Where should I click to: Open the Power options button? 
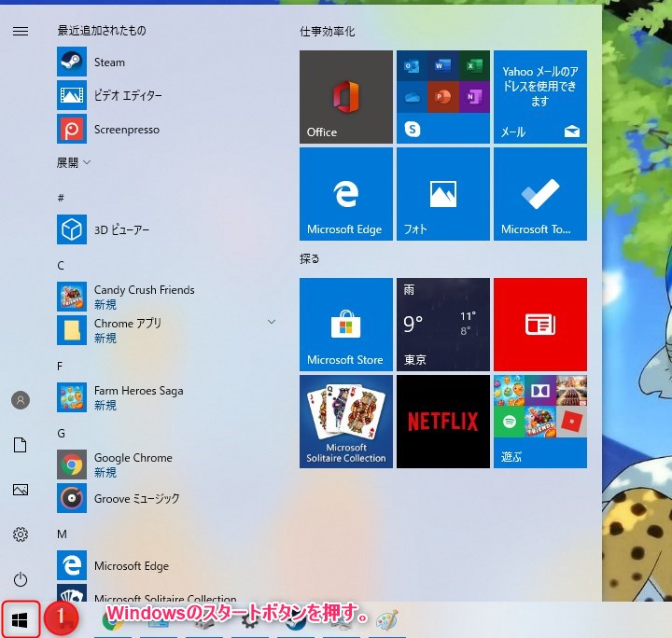(x=21, y=579)
